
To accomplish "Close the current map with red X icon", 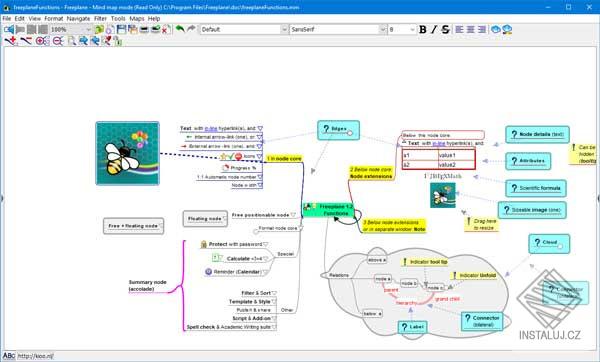I will (x=166, y=29).
